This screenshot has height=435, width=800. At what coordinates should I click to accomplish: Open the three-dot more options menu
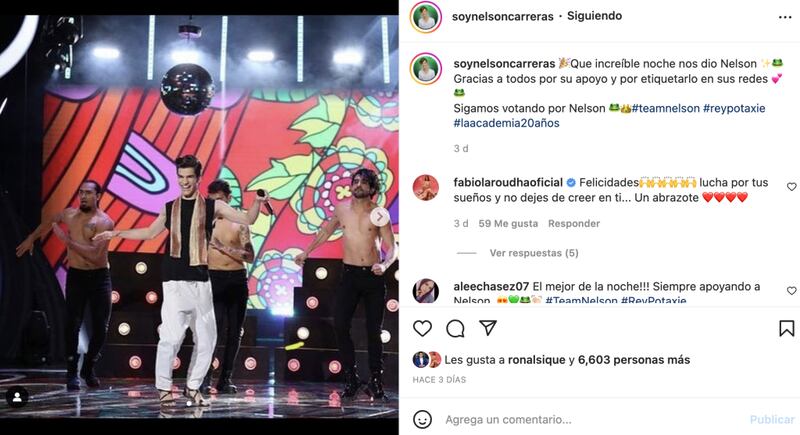click(x=785, y=17)
